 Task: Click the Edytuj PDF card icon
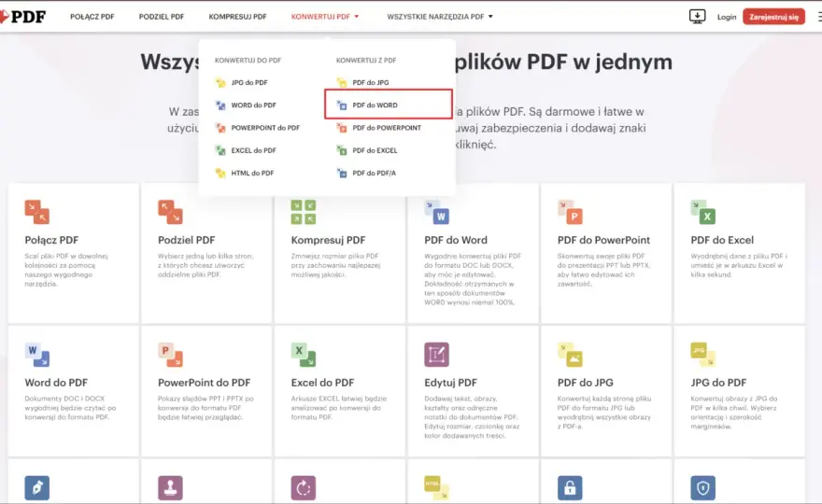(437, 355)
